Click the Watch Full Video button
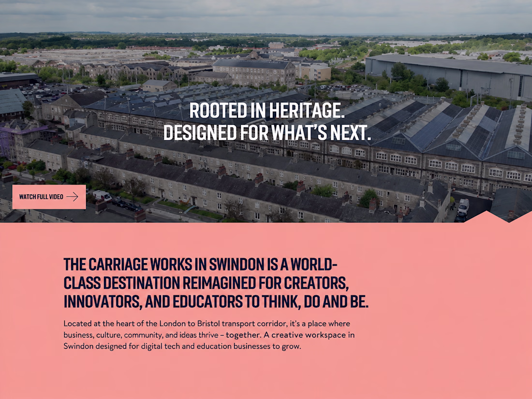 49,197
